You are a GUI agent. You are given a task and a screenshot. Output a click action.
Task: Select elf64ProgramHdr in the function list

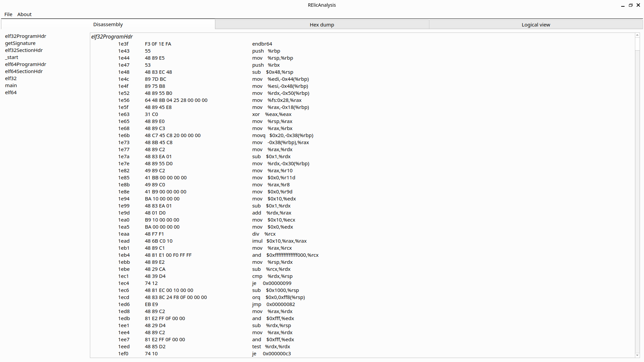pyautogui.click(x=25, y=64)
